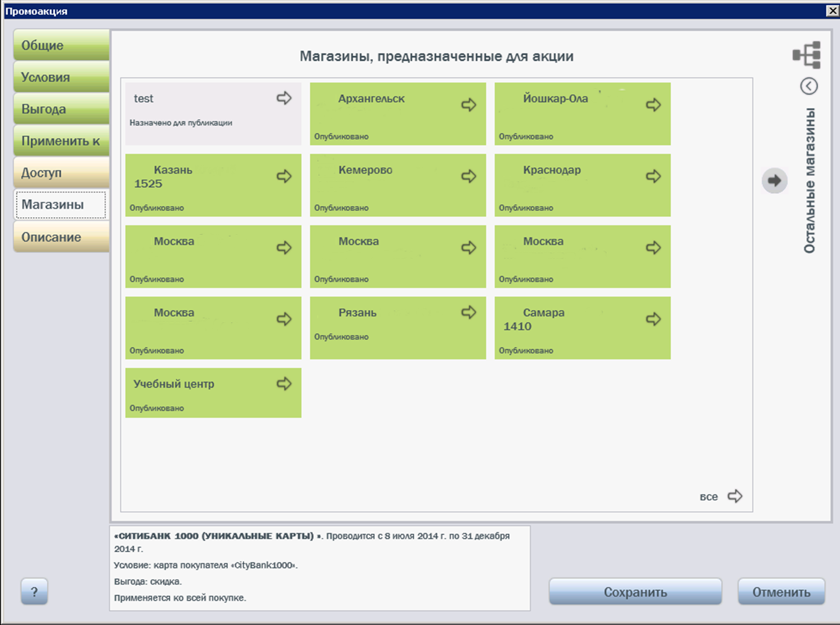Click the arrow on Самара 1410 tile
Screen dimensions: 840x625
[x=654, y=319]
